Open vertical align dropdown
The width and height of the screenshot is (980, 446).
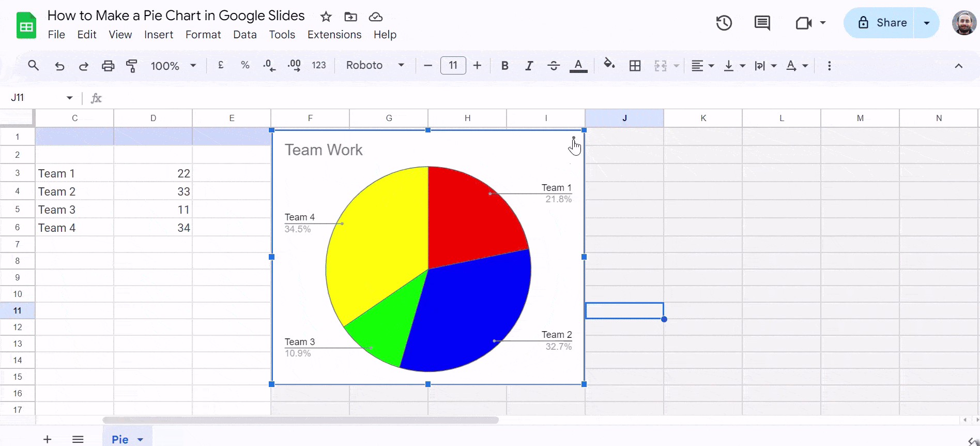coord(734,66)
